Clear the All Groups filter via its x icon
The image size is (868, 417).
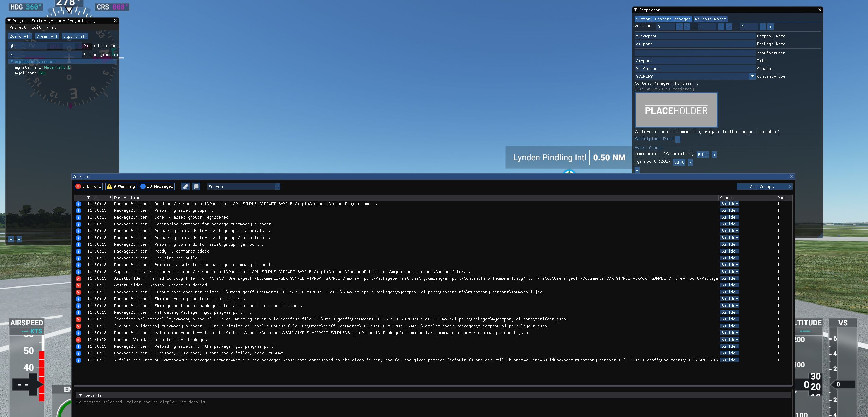coord(790,186)
